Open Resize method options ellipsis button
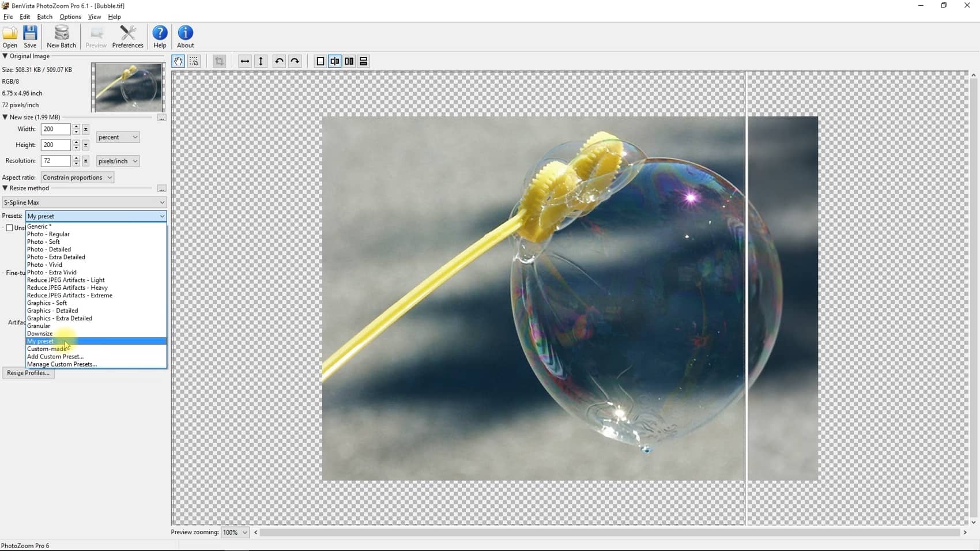Screen dimensions: 980x551 [x=161, y=189]
